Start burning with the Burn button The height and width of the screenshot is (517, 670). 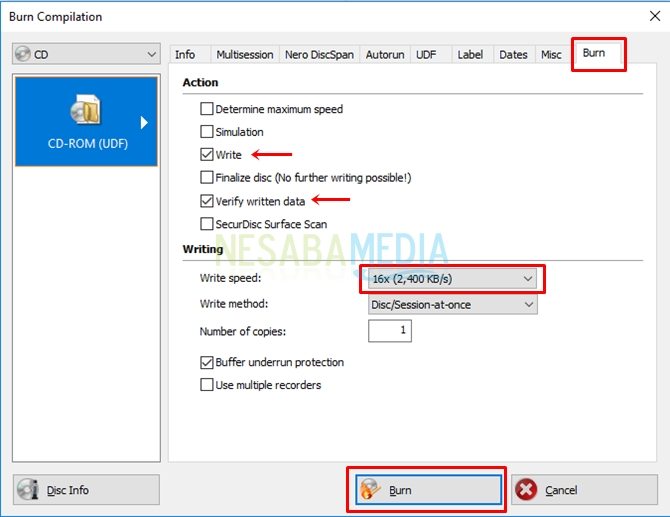click(428, 490)
